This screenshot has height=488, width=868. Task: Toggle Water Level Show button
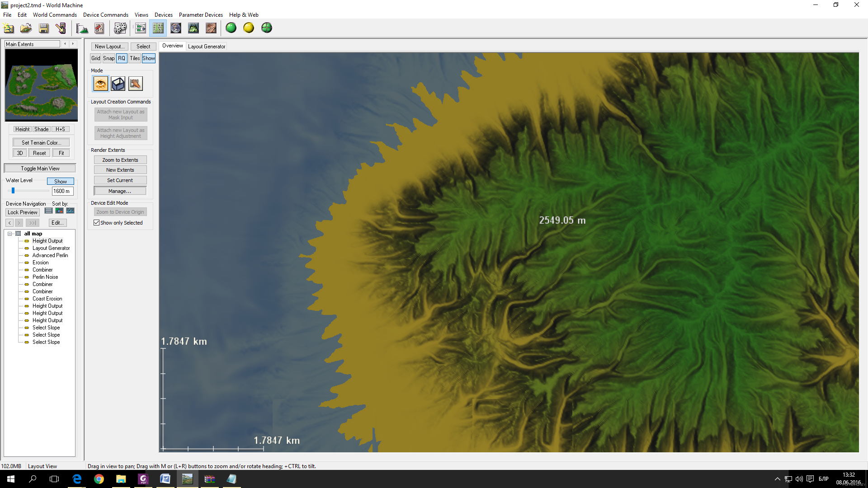click(x=61, y=182)
